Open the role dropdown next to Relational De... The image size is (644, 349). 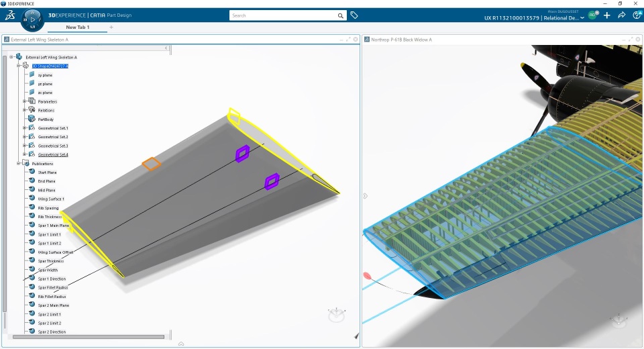pos(582,18)
